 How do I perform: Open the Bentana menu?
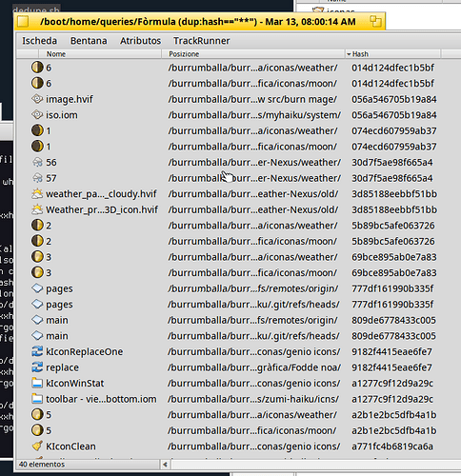click(x=89, y=41)
